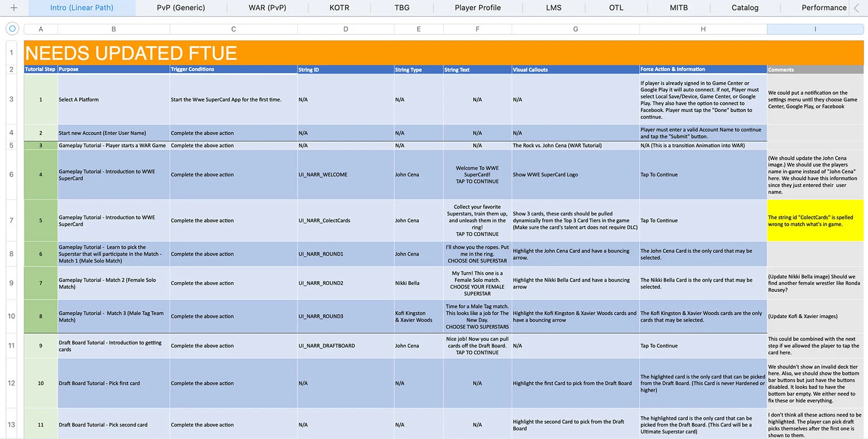Screen dimensions: 868x439
Task: Select column H header
Action: (703, 29)
